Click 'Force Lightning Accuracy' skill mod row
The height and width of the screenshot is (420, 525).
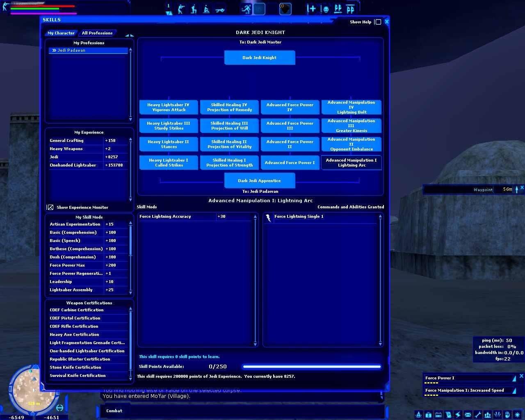point(196,217)
